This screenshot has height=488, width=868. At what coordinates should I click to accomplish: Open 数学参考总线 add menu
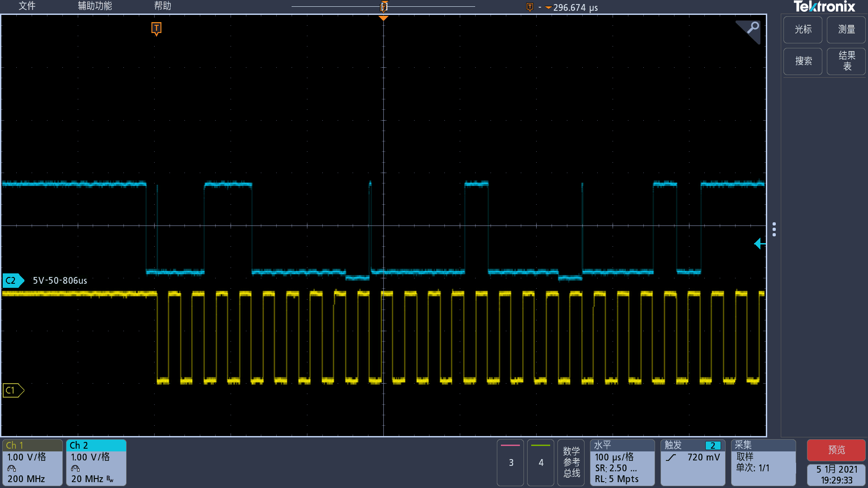tap(571, 463)
